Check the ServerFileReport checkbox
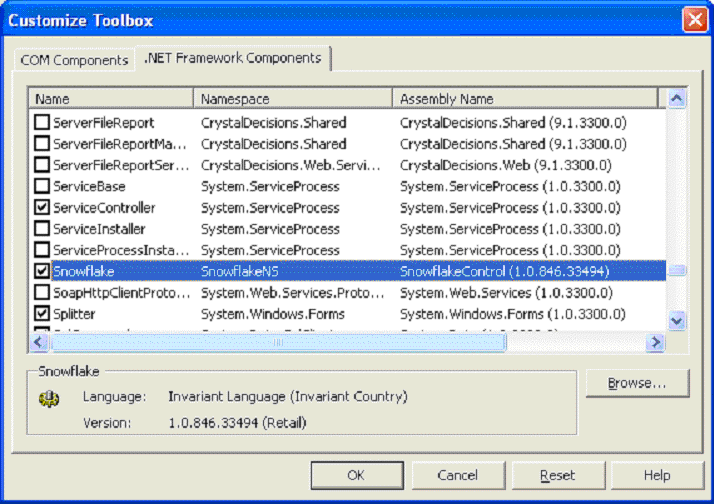Viewport: 714px width, 504px height. click(42, 122)
